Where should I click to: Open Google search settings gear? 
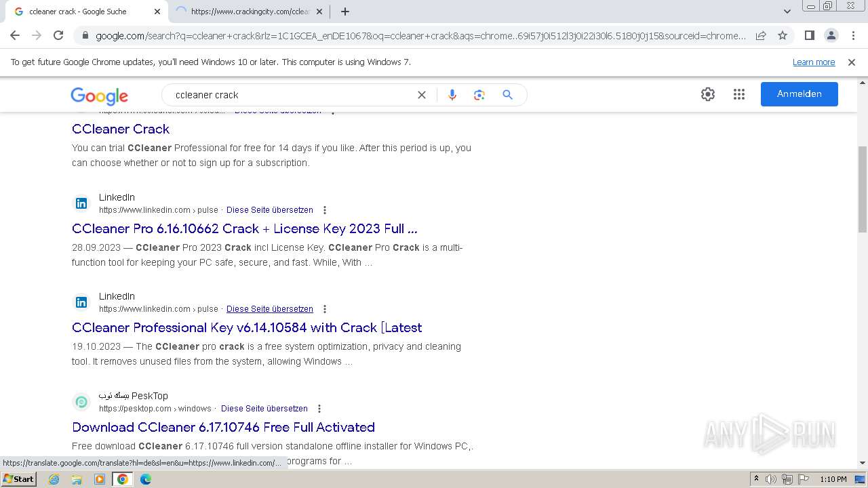coord(708,94)
